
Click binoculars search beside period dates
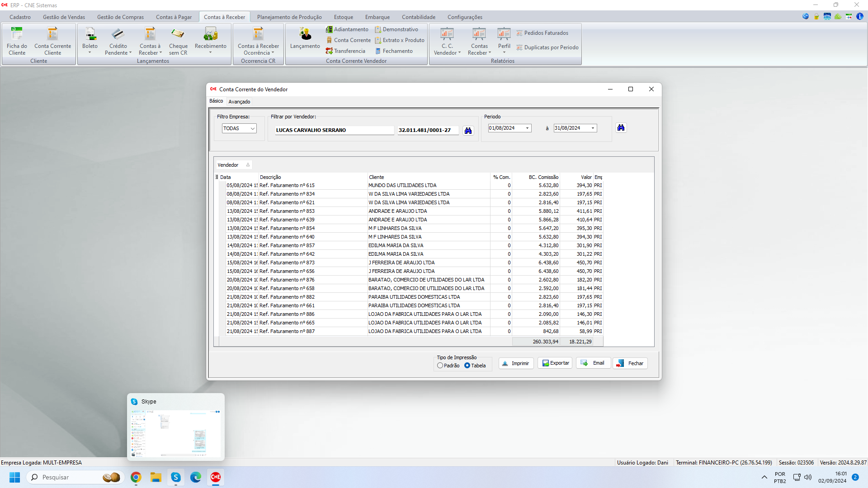pos(621,128)
